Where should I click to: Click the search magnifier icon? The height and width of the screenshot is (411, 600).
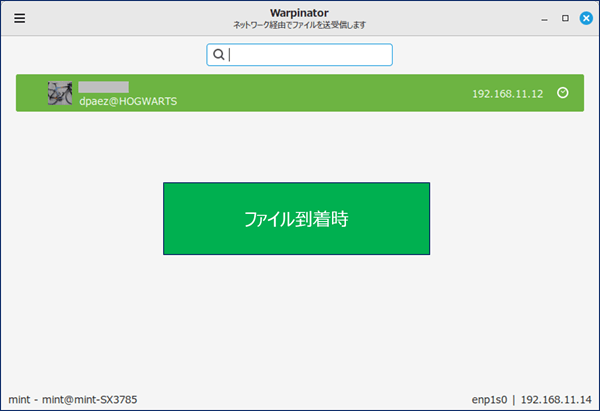pyautogui.click(x=218, y=54)
